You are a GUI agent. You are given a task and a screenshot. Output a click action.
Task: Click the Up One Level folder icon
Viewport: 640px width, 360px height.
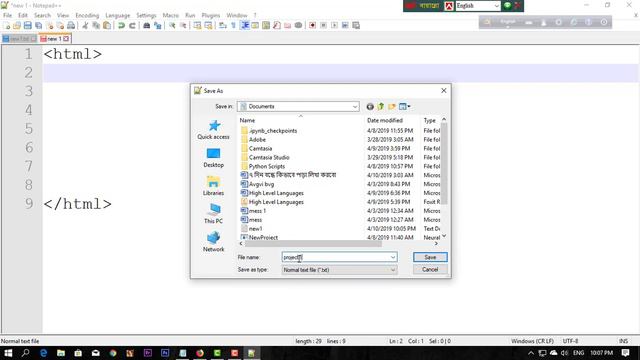click(381, 107)
